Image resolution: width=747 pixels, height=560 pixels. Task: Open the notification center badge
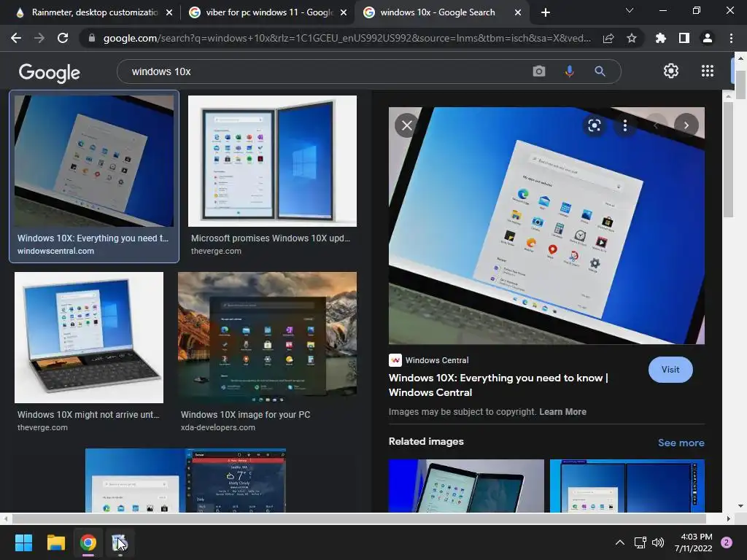pos(727,542)
